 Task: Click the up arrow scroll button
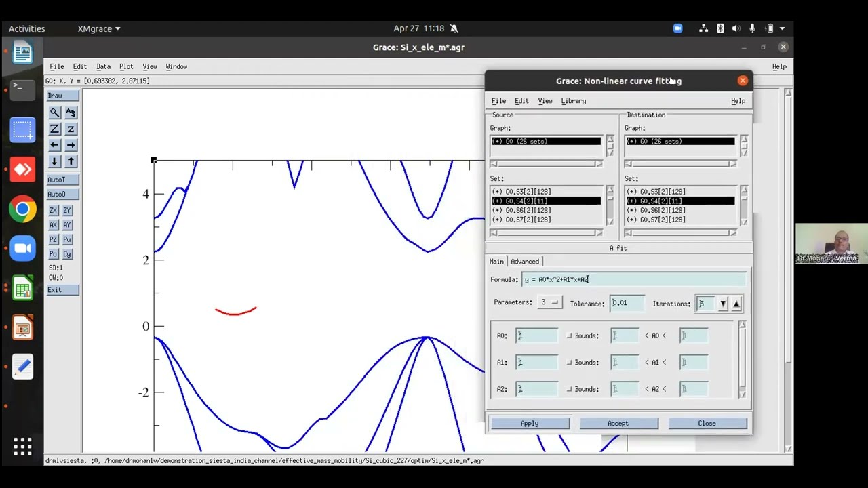point(71,161)
